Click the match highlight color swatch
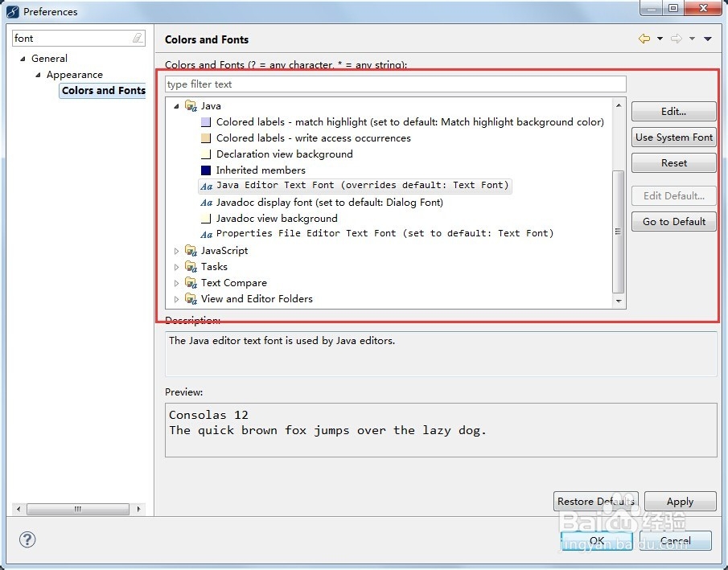Viewport: 728px width, 570px height. coord(206,122)
